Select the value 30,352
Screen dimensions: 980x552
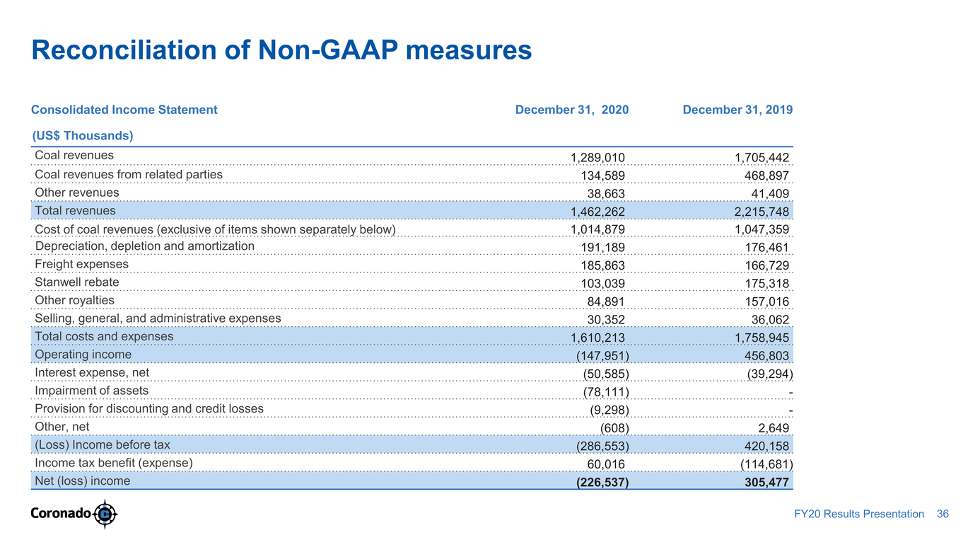pyautogui.click(x=606, y=320)
